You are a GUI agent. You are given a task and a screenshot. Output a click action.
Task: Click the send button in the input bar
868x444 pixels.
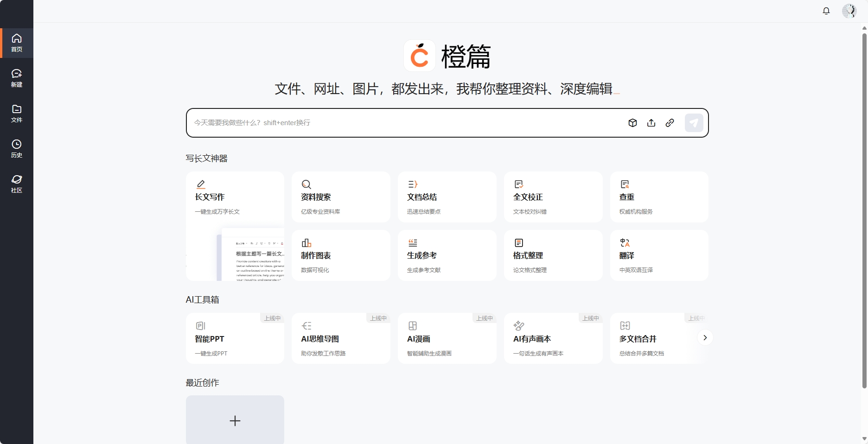point(694,123)
